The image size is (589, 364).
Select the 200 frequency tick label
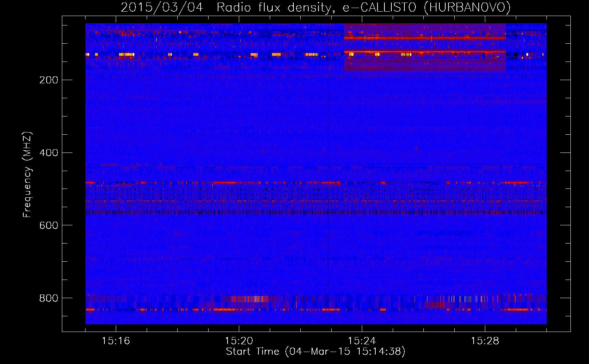click(x=49, y=80)
